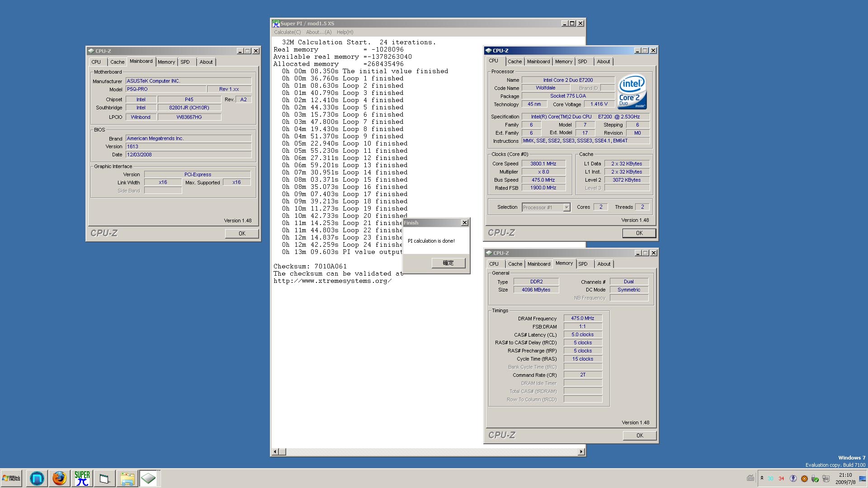Launch the blue rounded app icon on taskbar

[37, 478]
